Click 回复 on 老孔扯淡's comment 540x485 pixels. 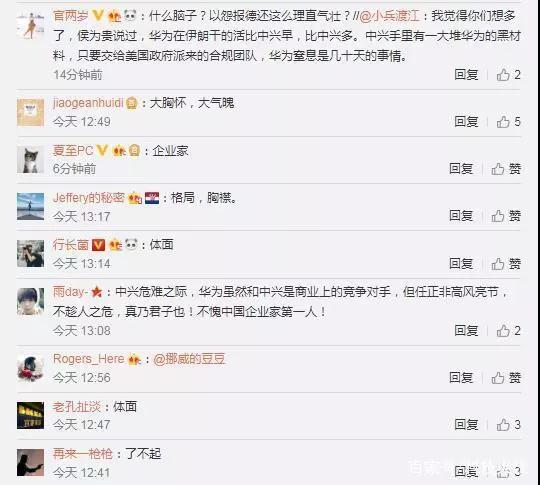pyautogui.click(x=466, y=425)
